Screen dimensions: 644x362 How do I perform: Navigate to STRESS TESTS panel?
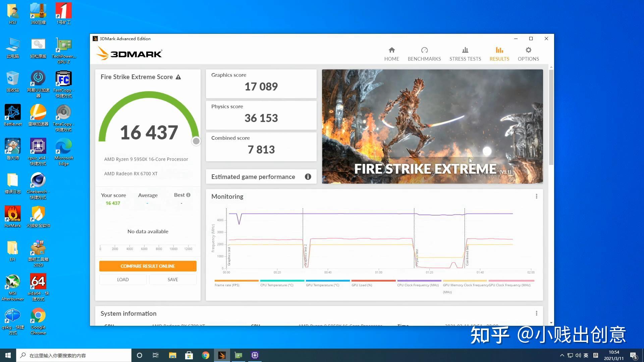(465, 53)
